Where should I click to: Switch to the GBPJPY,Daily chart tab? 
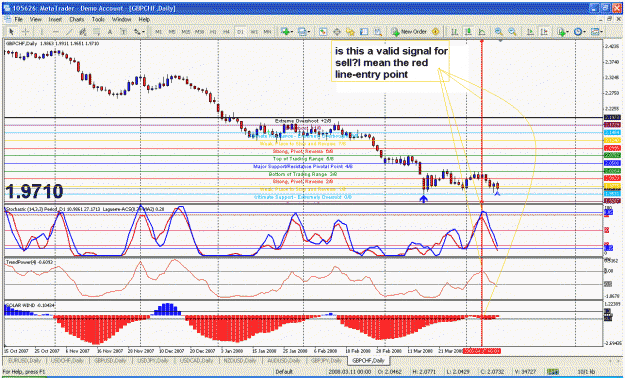[327, 360]
